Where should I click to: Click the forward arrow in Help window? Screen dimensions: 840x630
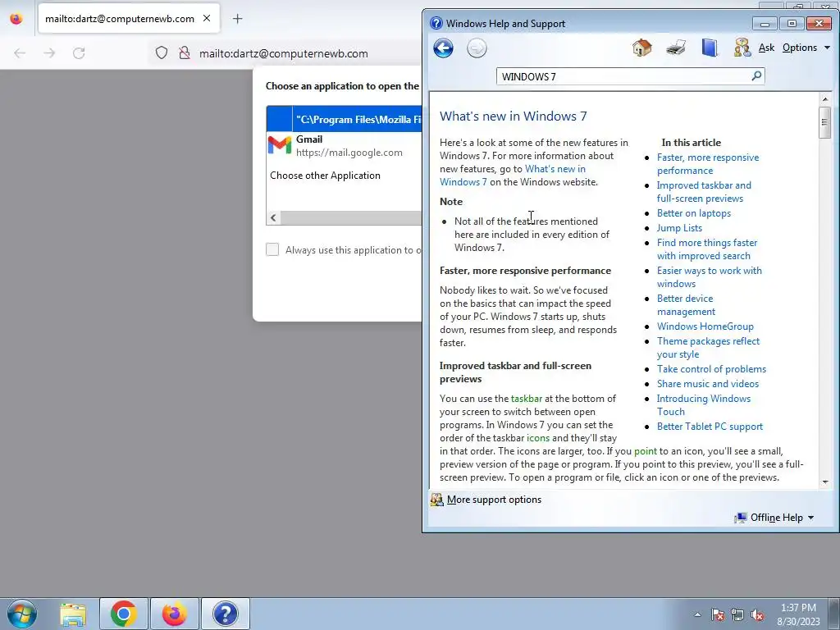tap(477, 48)
